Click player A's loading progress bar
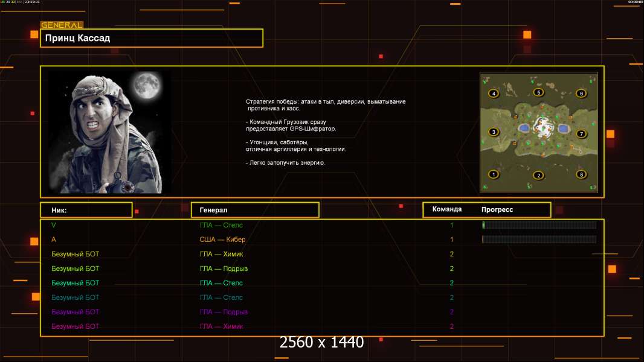Screen dimensions: 644x362 pyautogui.click(x=539, y=239)
